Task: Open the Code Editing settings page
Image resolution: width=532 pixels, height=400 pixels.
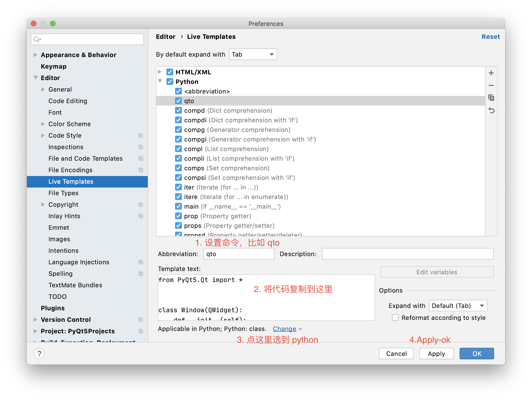Action: pos(68,101)
